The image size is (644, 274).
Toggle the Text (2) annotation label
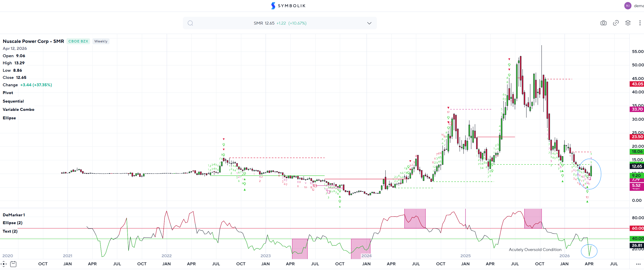pyautogui.click(x=10, y=231)
